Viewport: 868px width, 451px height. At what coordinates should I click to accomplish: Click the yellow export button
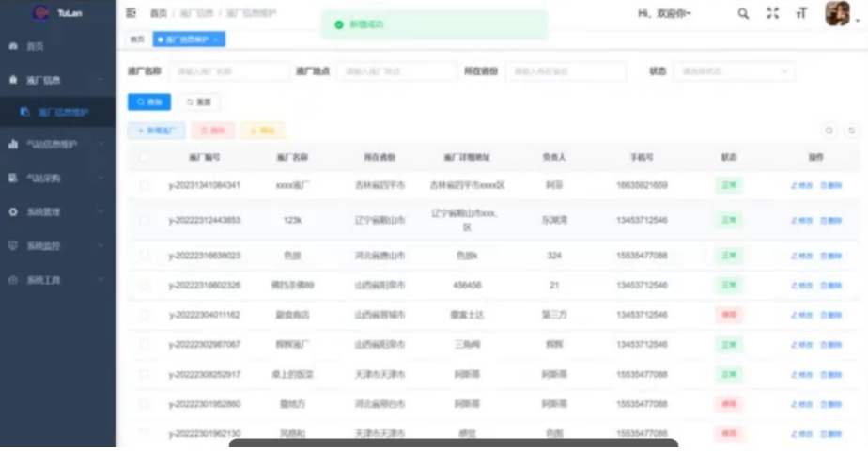[262, 131]
